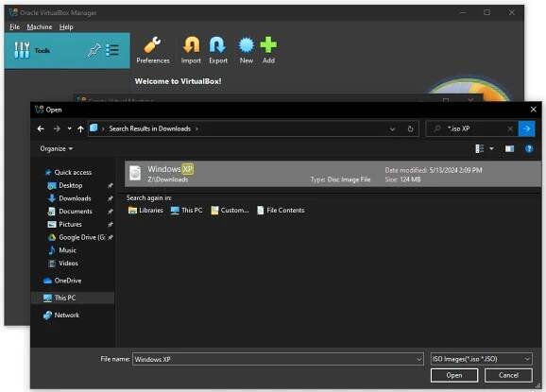Open the ISO Images file type dropdown
This screenshot has height=392, width=546.
point(482,359)
